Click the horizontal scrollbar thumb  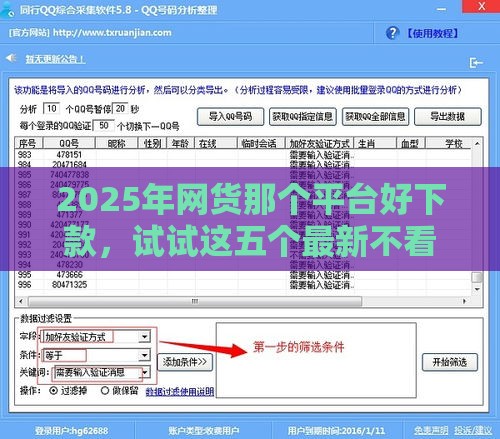point(195,301)
